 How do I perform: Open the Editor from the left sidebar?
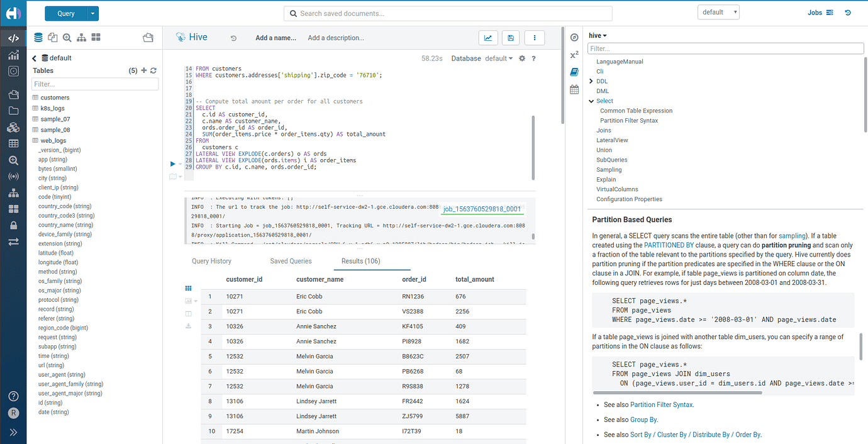point(13,38)
